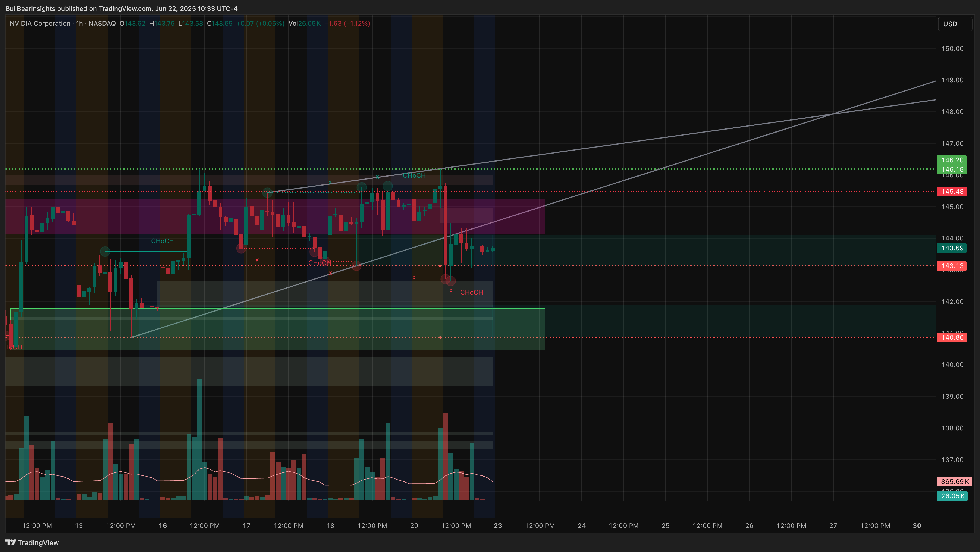The image size is (980, 552).
Task: Open the USD currency selector
Action: 955,24
